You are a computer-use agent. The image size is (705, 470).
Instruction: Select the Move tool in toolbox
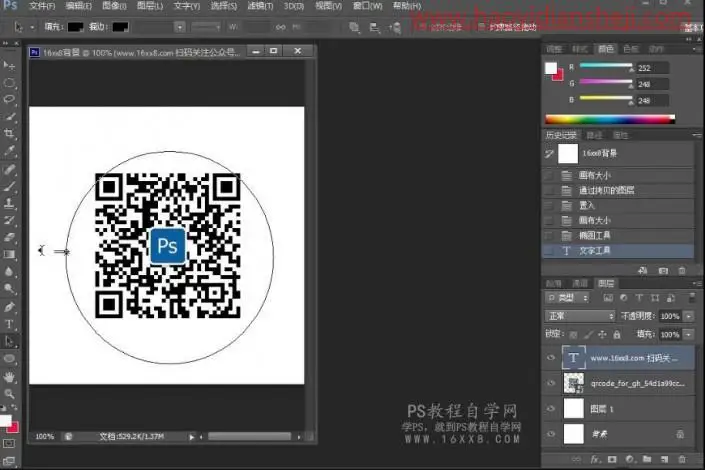click(9, 66)
